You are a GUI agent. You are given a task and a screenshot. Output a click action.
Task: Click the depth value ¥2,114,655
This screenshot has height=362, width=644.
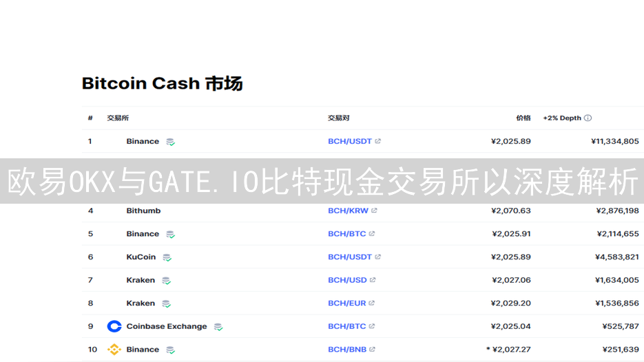(618, 233)
